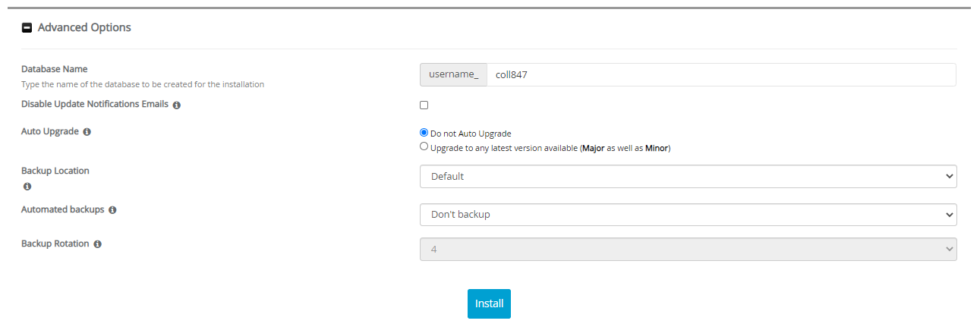Collapse the Advanced Options section minus icon

[27, 28]
